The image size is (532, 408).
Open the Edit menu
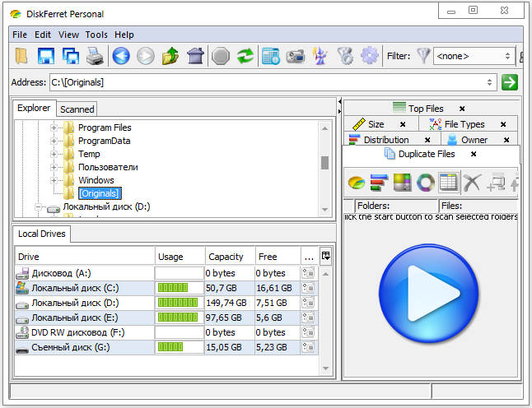pyautogui.click(x=43, y=35)
